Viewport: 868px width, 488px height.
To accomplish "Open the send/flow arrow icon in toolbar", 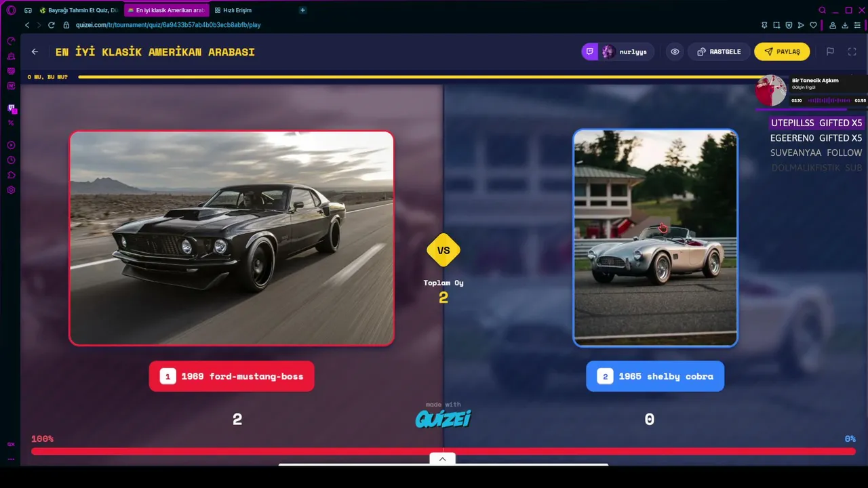I will pos(801,25).
